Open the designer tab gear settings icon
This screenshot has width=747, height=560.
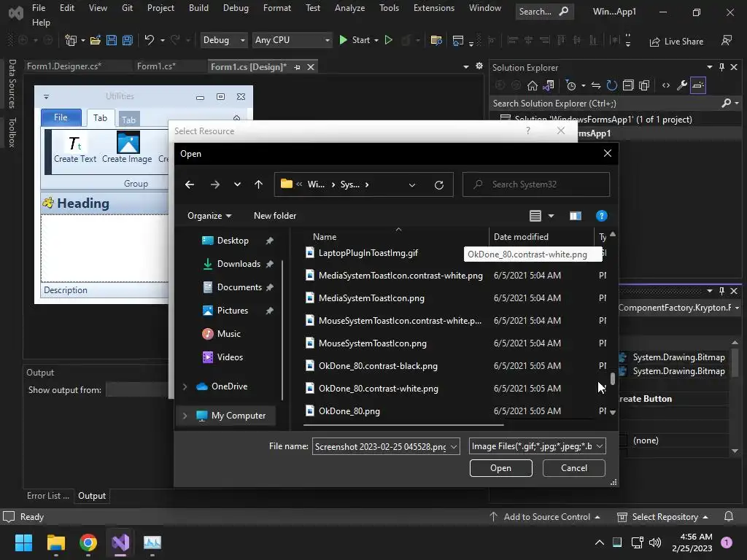coord(479,66)
